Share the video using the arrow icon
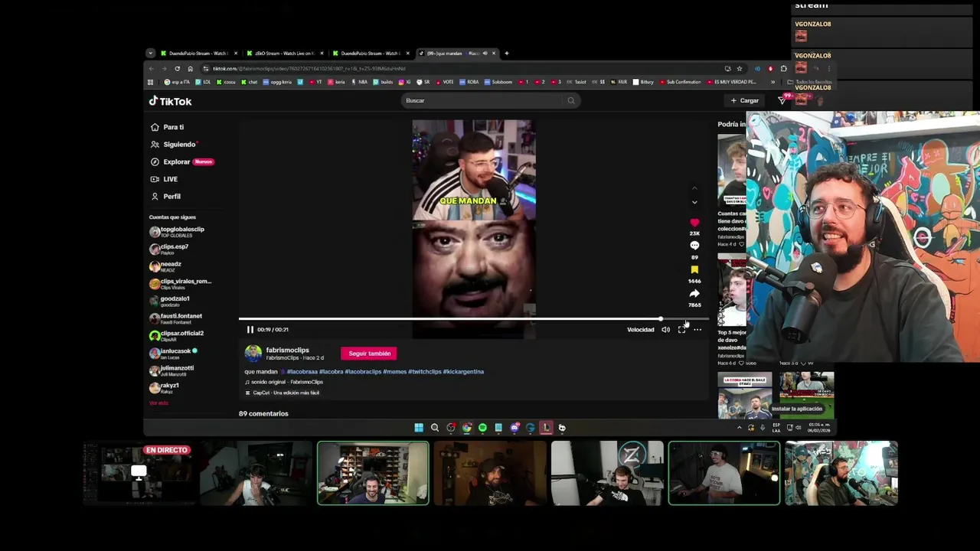This screenshot has width=980, height=551. 694,294
